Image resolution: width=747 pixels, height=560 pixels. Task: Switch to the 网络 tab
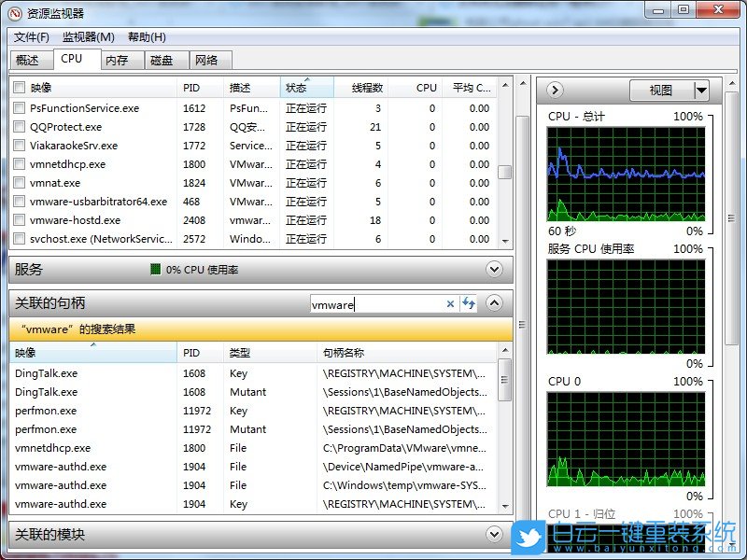tap(209, 59)
